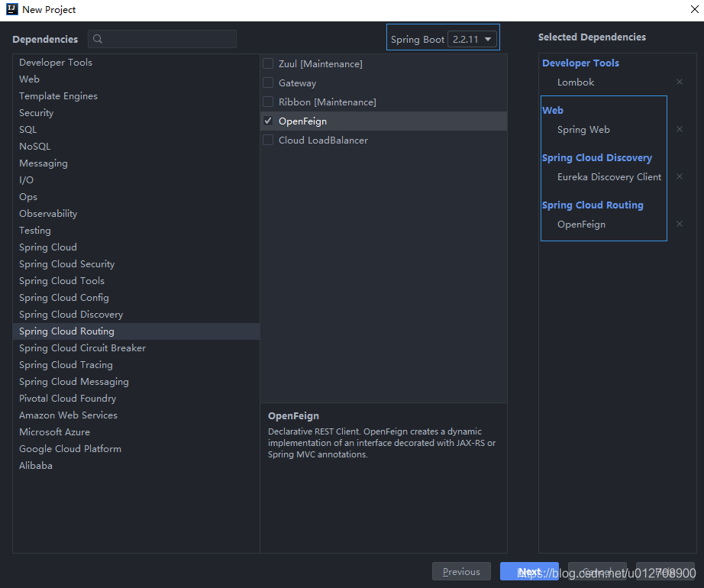Select Spring Cloud Messaging category

click(x=136, y=382)
